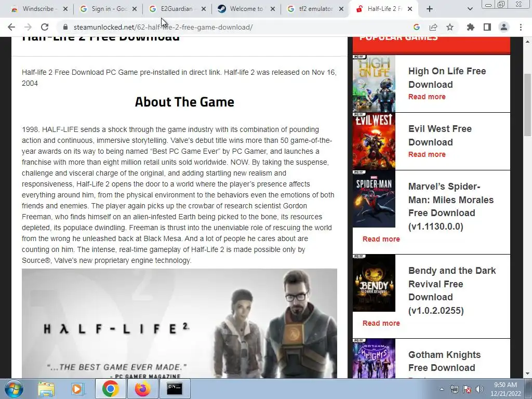532x399 pixels.
Task: Close the tf2 emulator tab
Action: click(342, 9)
